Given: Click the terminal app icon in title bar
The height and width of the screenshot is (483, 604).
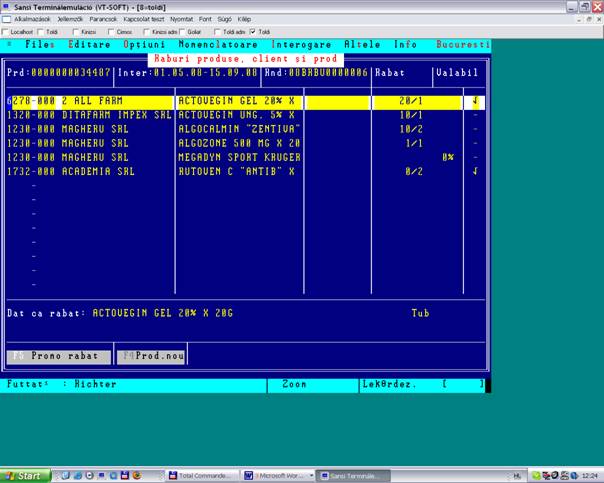Looking at the screenshot, I should pos(6,6).
